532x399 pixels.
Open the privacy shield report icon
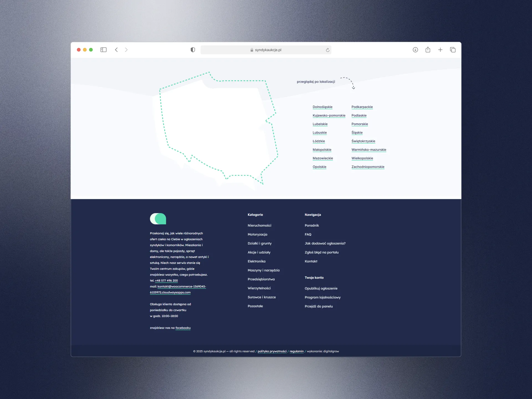[x=193, y=50]
